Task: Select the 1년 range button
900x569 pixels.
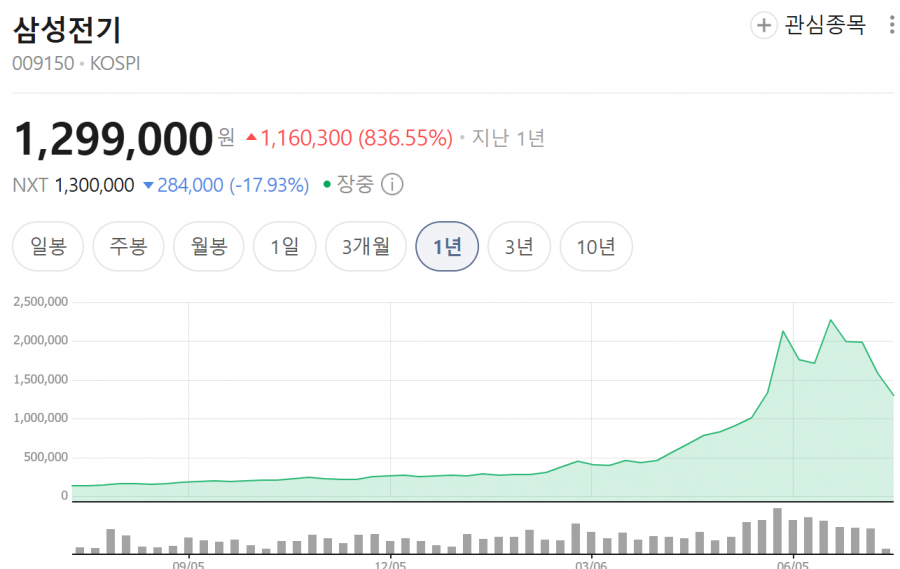Action: (x=447, y=246)
